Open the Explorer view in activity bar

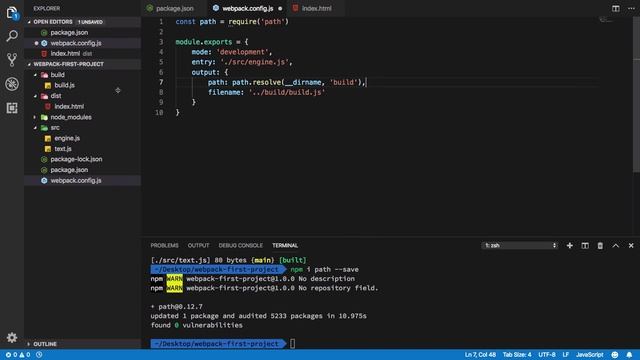(12, 12)
